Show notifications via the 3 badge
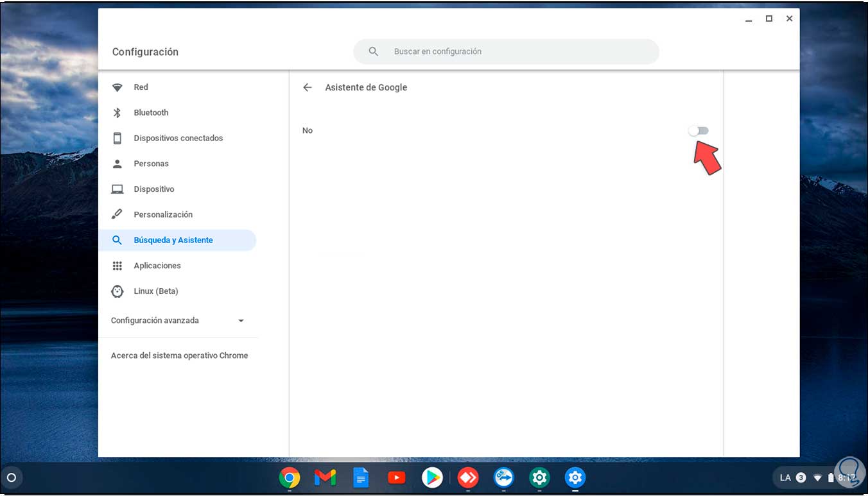The image size is (868, 496). [801, 477]
